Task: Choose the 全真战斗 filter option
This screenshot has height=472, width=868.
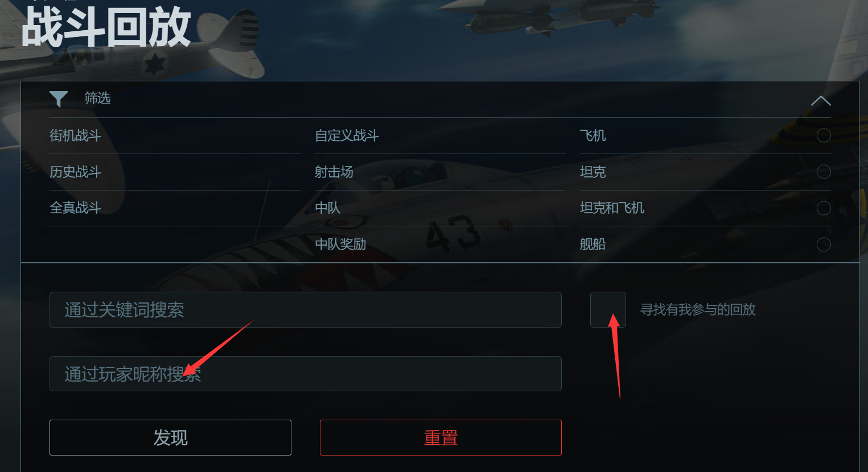Action: click(75, 208)
